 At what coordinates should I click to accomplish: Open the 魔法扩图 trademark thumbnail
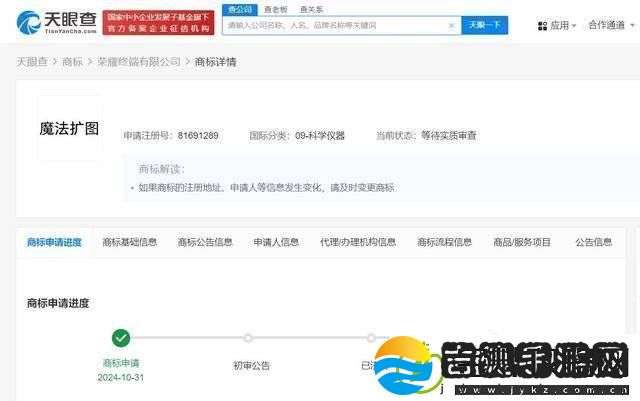click(69, 128)
